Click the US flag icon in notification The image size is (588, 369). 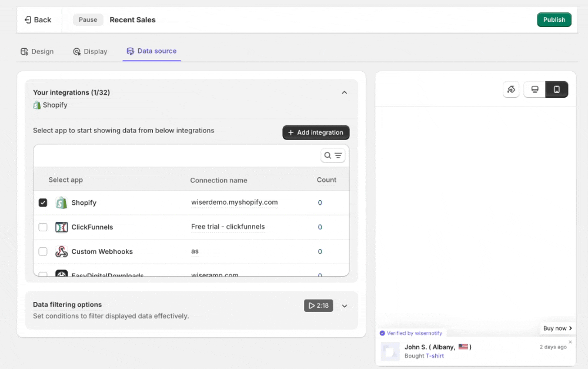pos(463,347)
